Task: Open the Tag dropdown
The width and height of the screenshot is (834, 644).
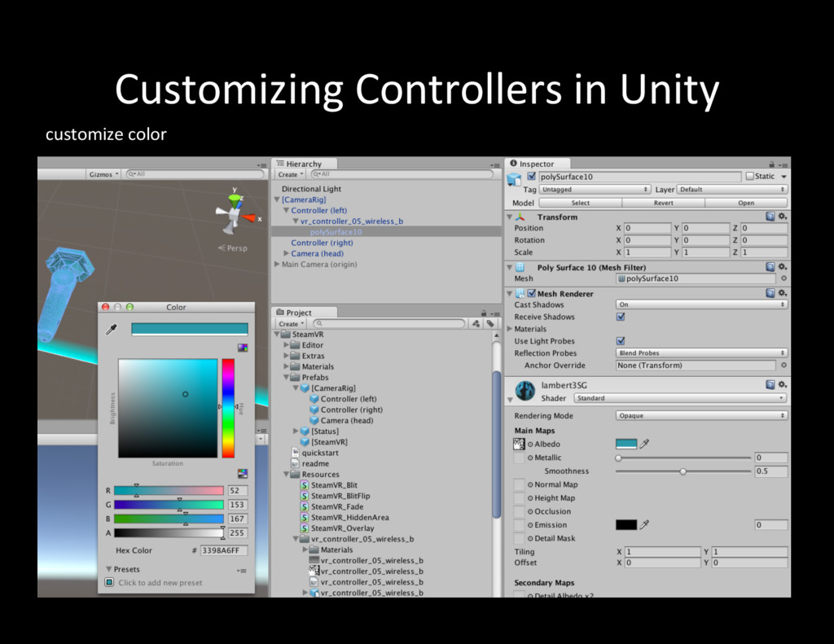Action: 595,190
